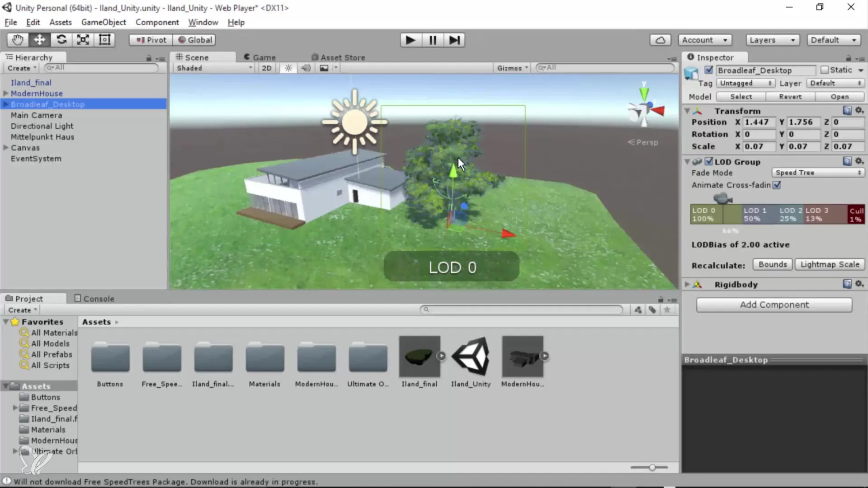
Task: Toggle the LOD Group enabled checkbox
Action: [709, 161]
